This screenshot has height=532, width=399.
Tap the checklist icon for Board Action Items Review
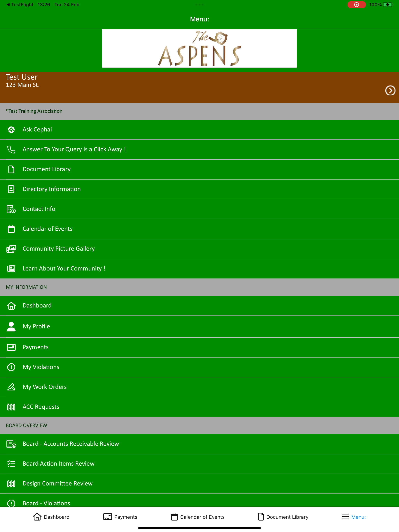(x=11, y=464)
